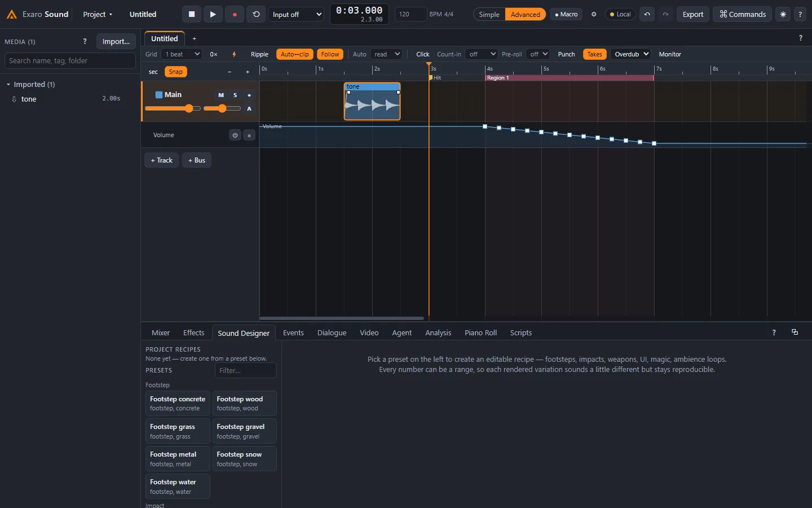The height and width of the screenshot is (508, 812).
Task: Select the Footstep gravel preset
Action: point(244,431)
